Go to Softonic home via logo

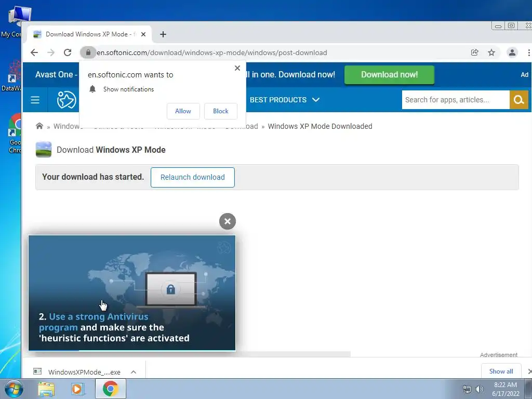[66, 100]
